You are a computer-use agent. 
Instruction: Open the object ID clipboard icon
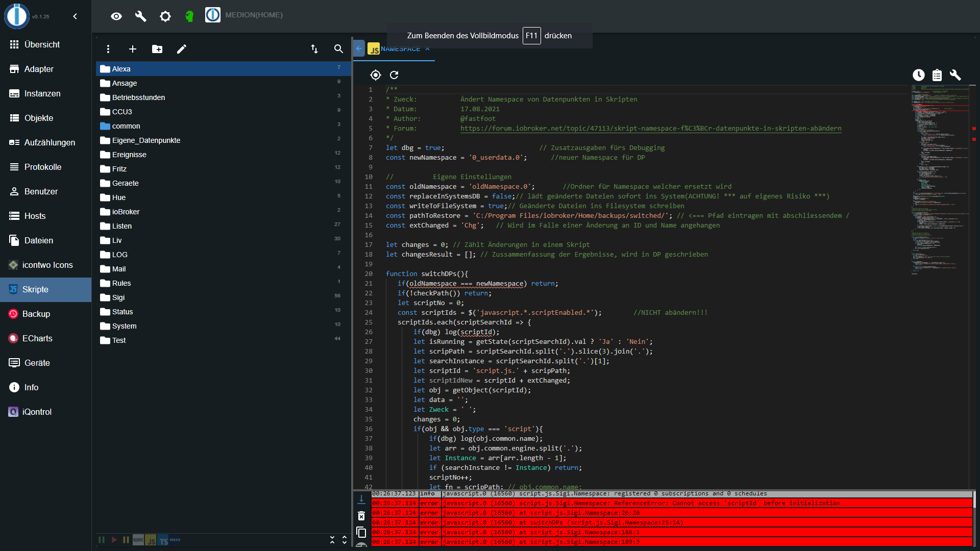[937, 75]
